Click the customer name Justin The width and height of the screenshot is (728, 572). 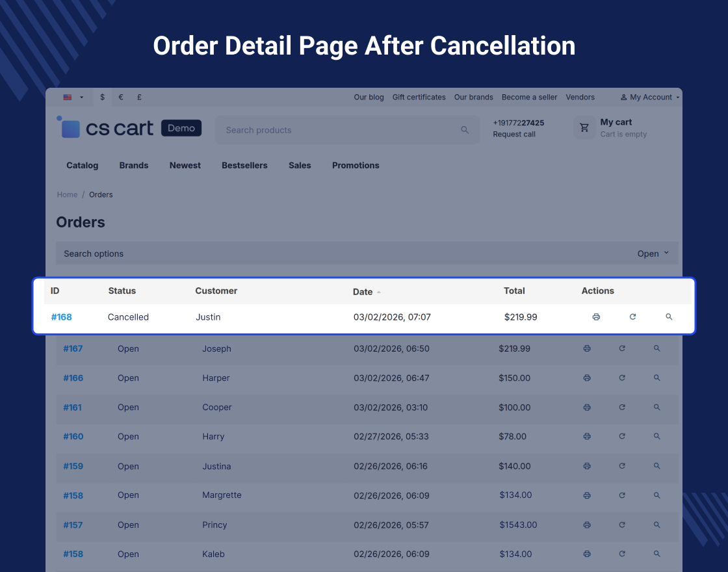208,317
